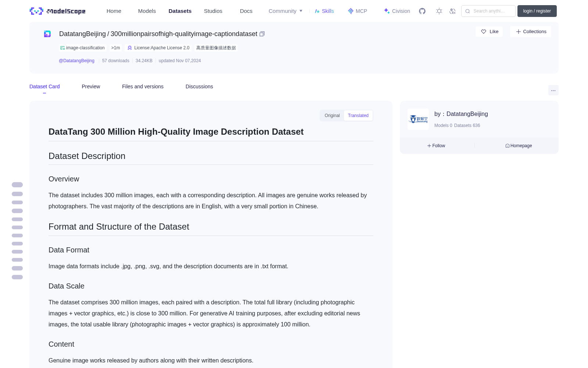Click the heart Like button
The width and height of the screenshot is (588, 368).
coord(489,32)
